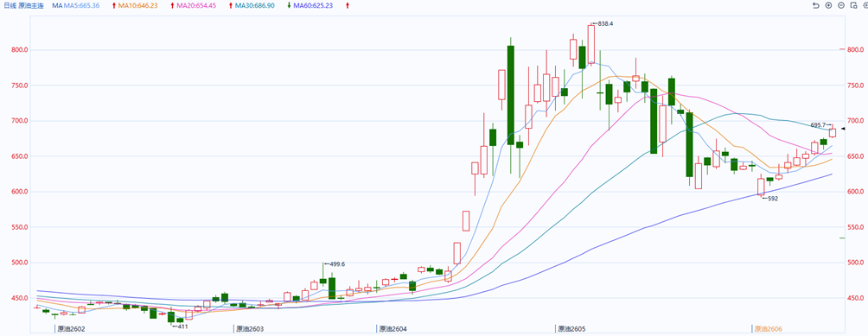Click the left axis 500.0 label
This screenshot has height=336, width=868.
[x=19, y=263]
